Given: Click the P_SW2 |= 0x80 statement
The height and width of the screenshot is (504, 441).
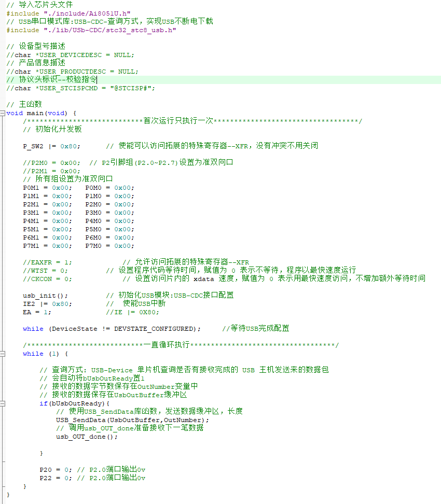Looking at the screenshot, I should [x=51, y=146].
